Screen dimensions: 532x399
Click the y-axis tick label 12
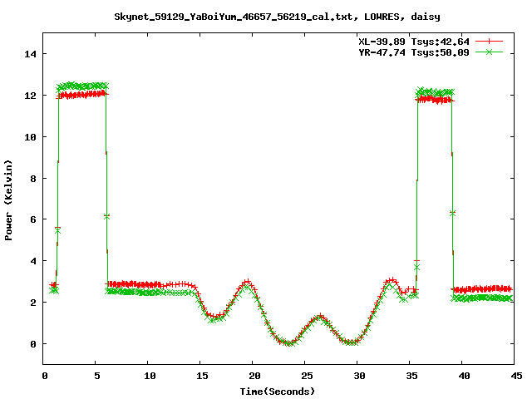pos(30,96)
